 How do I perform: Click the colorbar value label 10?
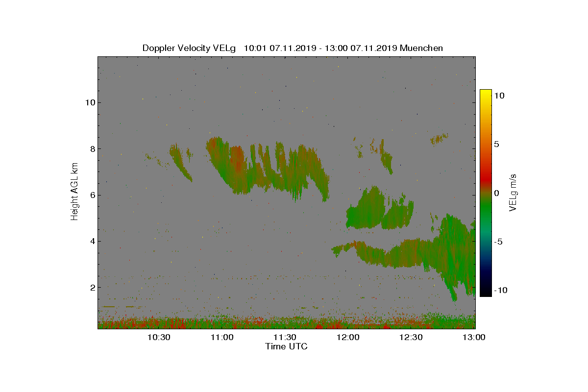(x=499, y=96)
